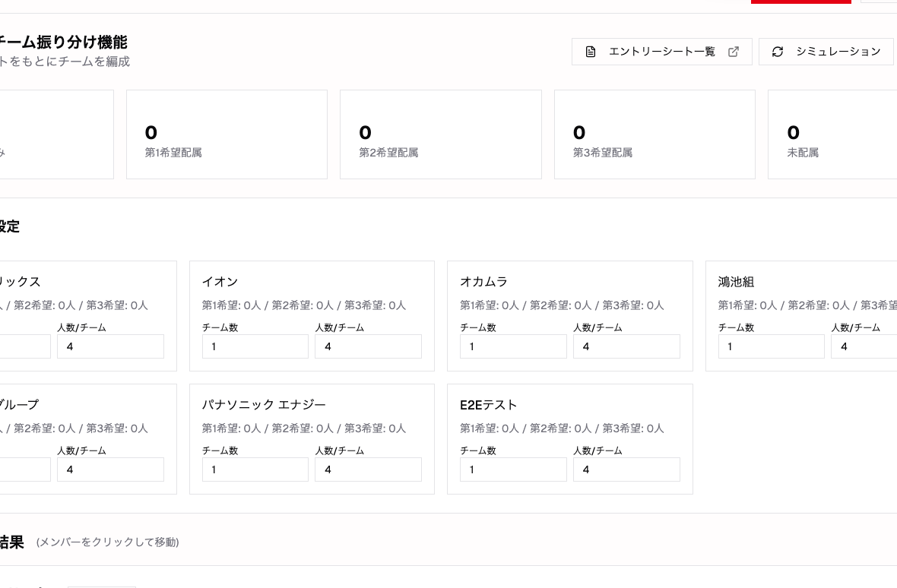Viewport: 897px width, 588px height.
Task: Edit リックス card 人数/チーム field
Action: 110,346
